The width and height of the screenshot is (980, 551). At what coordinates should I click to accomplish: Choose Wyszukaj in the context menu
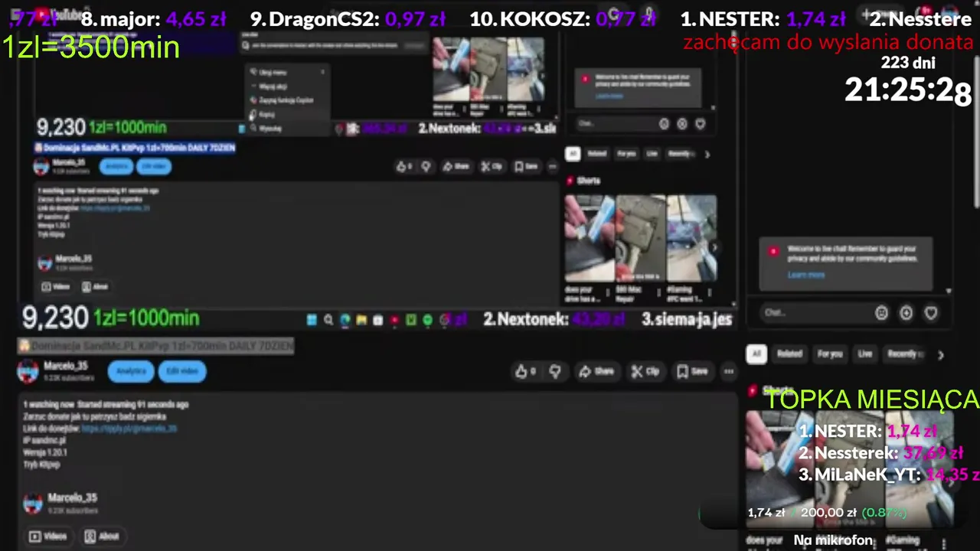[286, 129]
